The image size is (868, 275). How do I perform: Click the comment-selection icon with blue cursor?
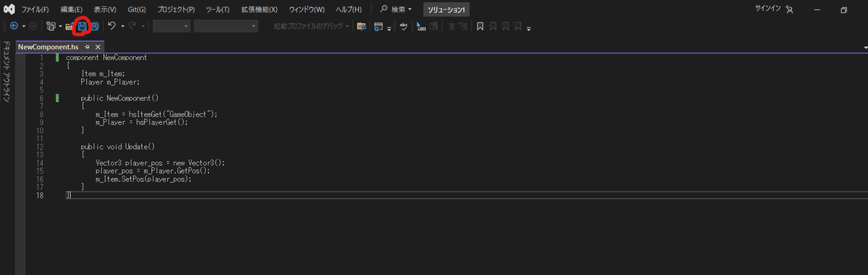point(421,27)
